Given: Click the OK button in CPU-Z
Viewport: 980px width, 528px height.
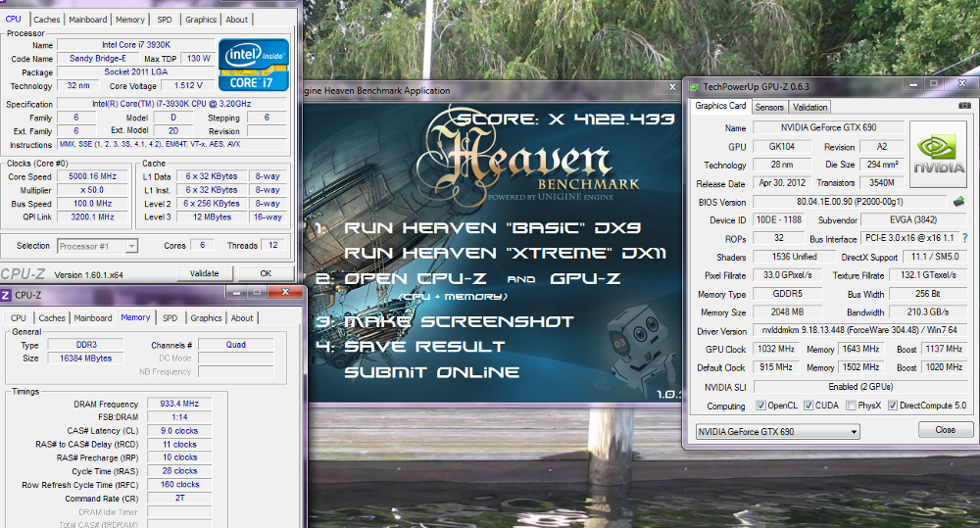Looking at the screenshot, I should 266,273.
